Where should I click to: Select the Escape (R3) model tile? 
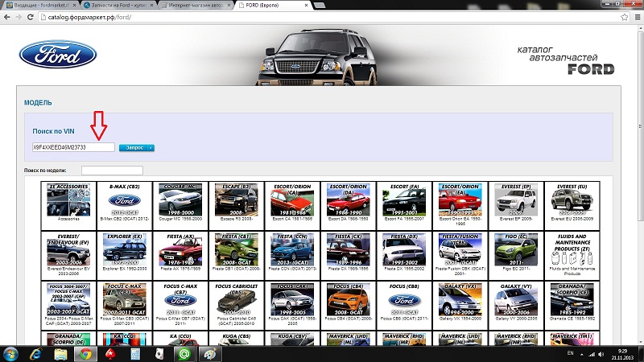(236, 206)
